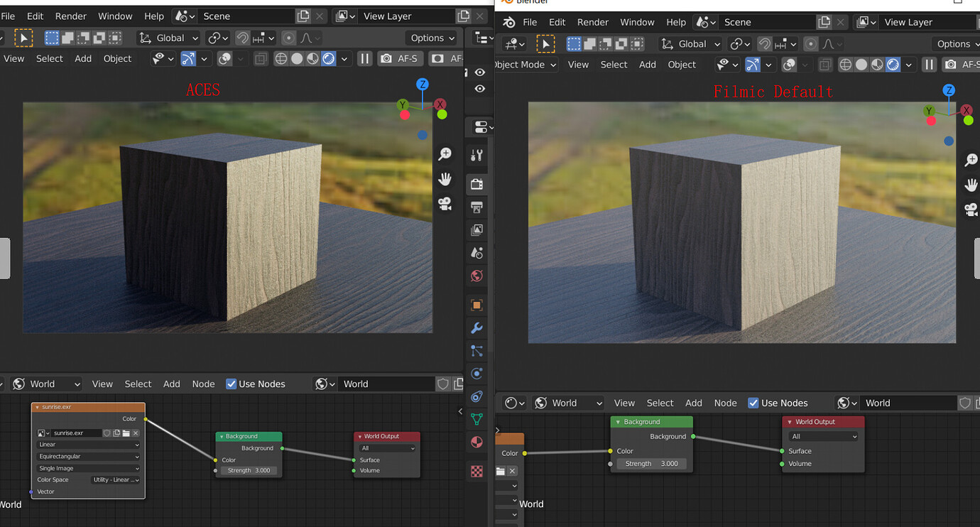Switch left viewport to rendered shading
The width and height of the screenshot is (980, 527).
[328, 58]
